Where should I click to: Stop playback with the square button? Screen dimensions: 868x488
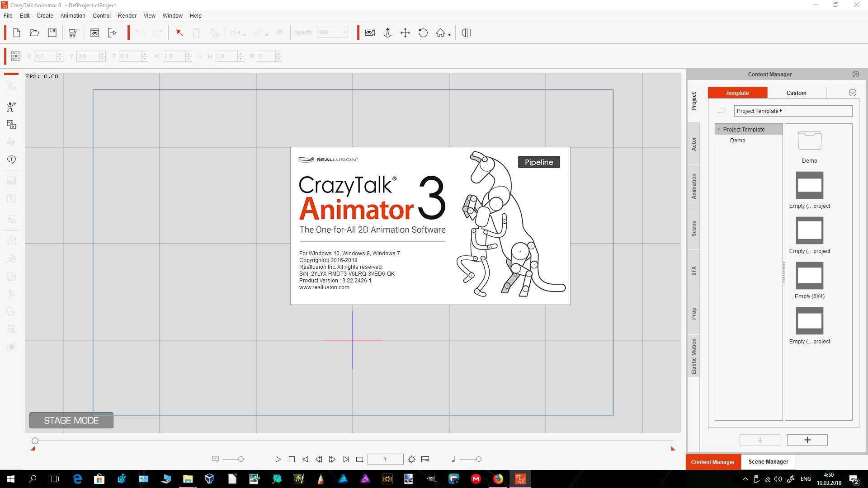tap(292, 459)
